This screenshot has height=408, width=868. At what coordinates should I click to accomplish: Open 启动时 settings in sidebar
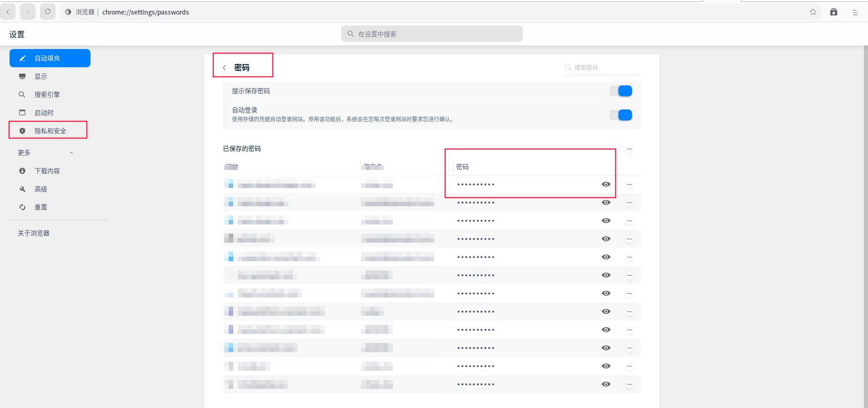click(x=50, y=113)
